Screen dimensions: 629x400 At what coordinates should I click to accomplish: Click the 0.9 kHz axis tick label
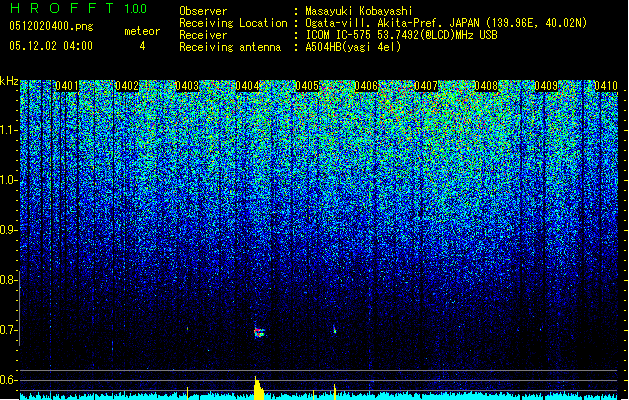click(8, 230)
